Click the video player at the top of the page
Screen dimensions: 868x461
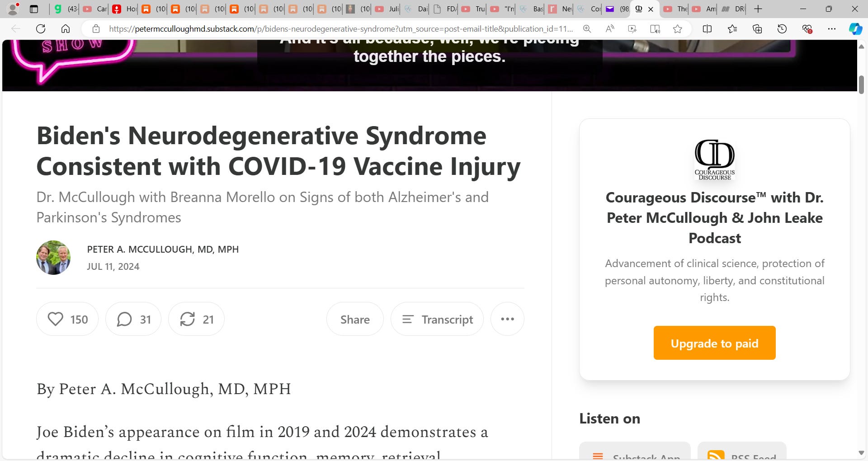429,65
